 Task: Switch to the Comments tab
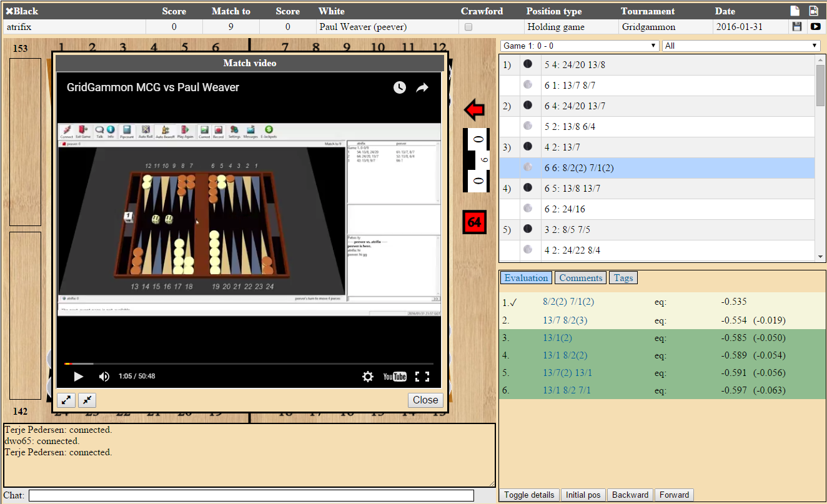click(580, 278)
